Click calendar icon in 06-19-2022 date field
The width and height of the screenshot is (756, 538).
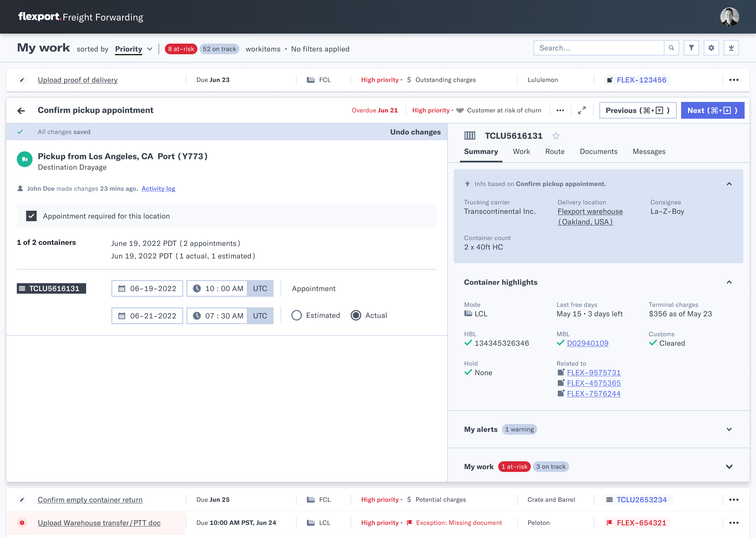[122, 288]
